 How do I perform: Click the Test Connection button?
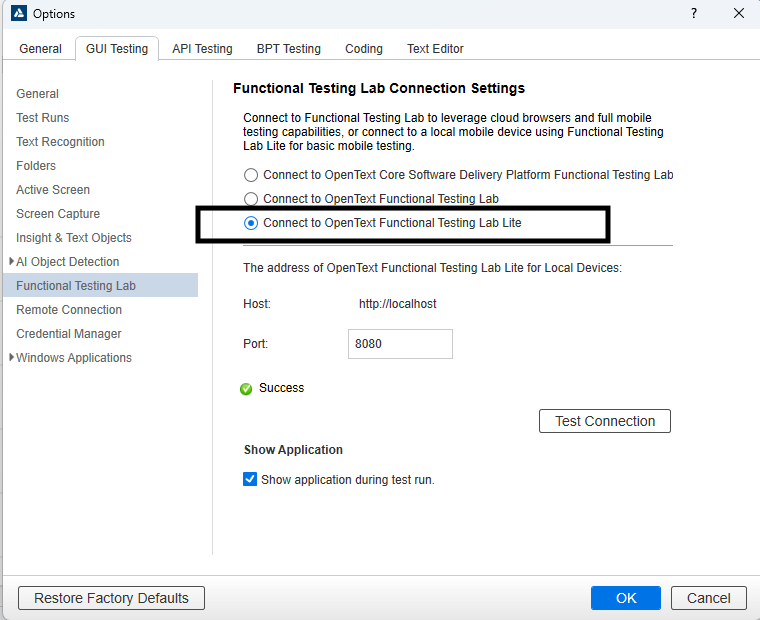pos(604,421)
